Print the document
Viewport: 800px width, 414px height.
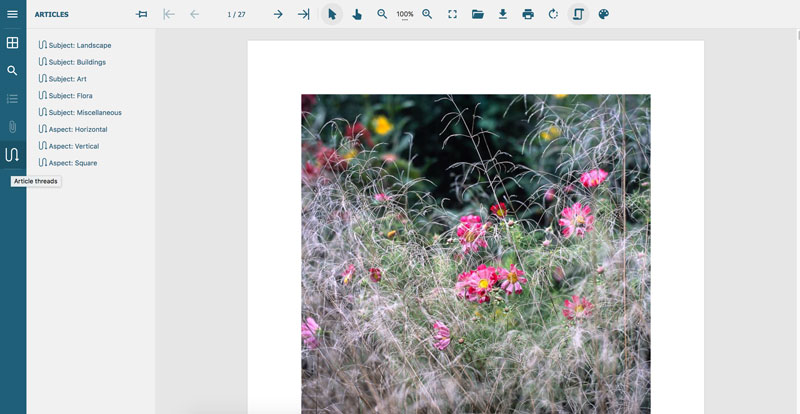[528, 14]
